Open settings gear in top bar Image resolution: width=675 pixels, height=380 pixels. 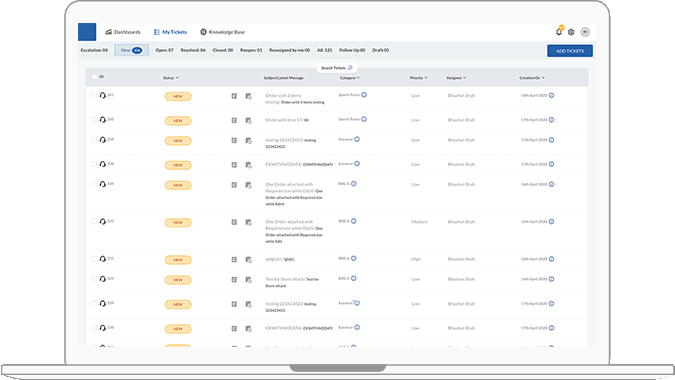(571, 32)
